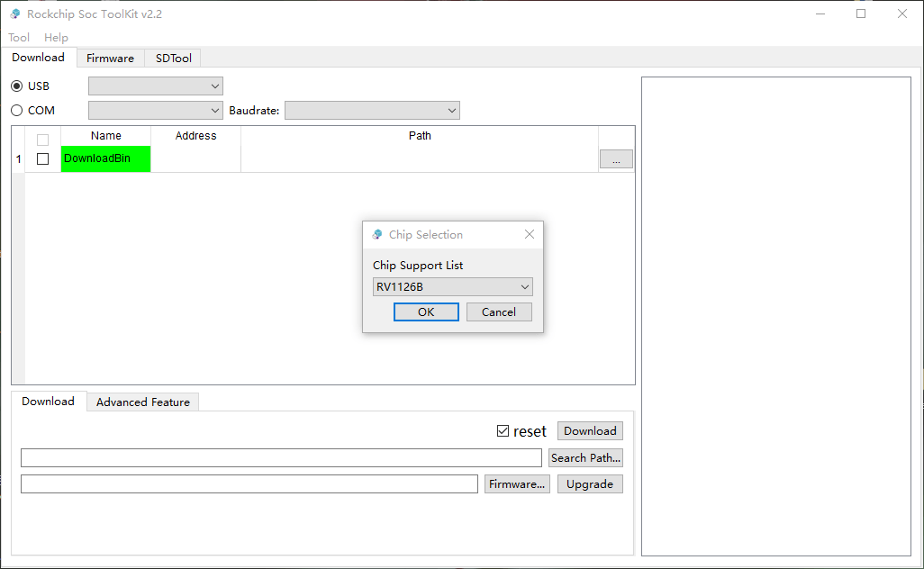Confirm chip selection with OK
924x569 pixels.
(426, 312)
